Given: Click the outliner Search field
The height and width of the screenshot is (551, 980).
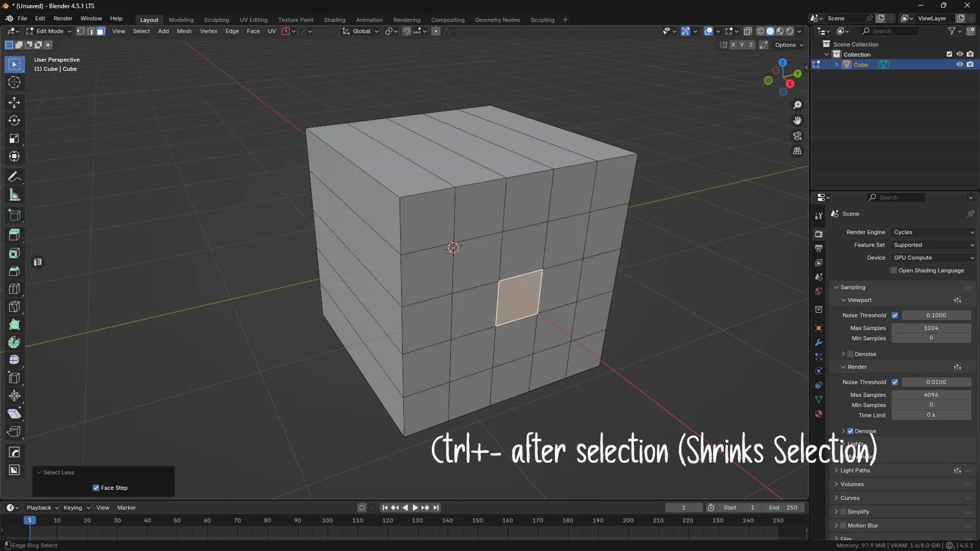Looking at the screenshot, I should click(x=889, y=31).
